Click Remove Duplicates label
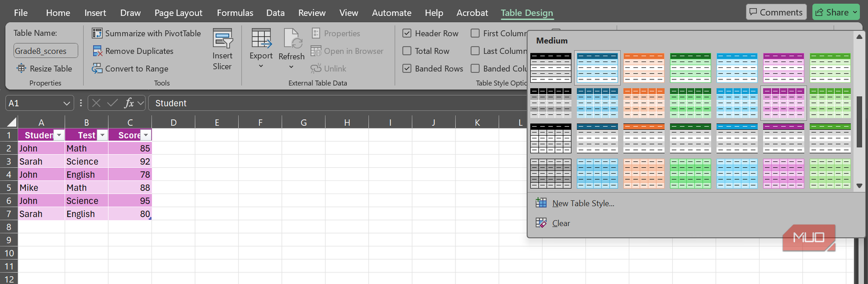The image size is (868, 284). [x=139, y=51]
